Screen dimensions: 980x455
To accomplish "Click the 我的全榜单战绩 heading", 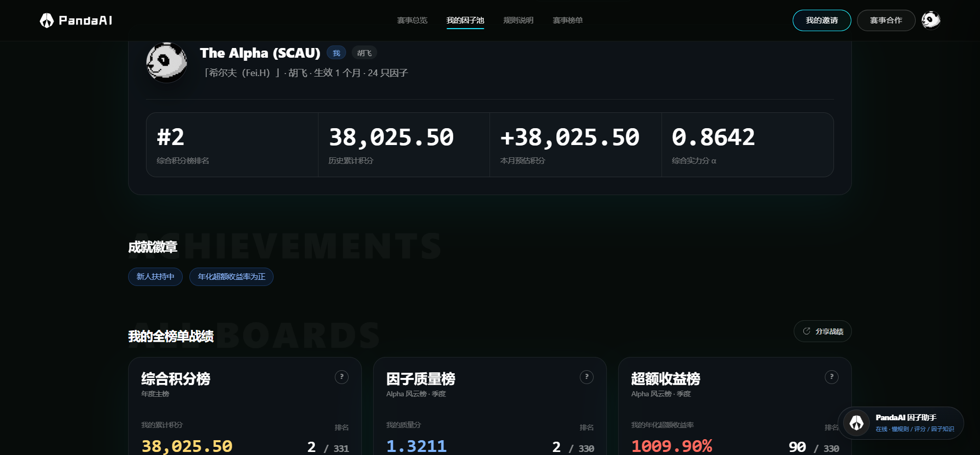I will 171,337.
